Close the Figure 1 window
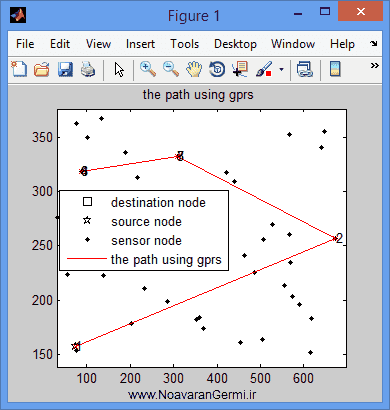This screenshot has width=390, height=410. [360, 12]
